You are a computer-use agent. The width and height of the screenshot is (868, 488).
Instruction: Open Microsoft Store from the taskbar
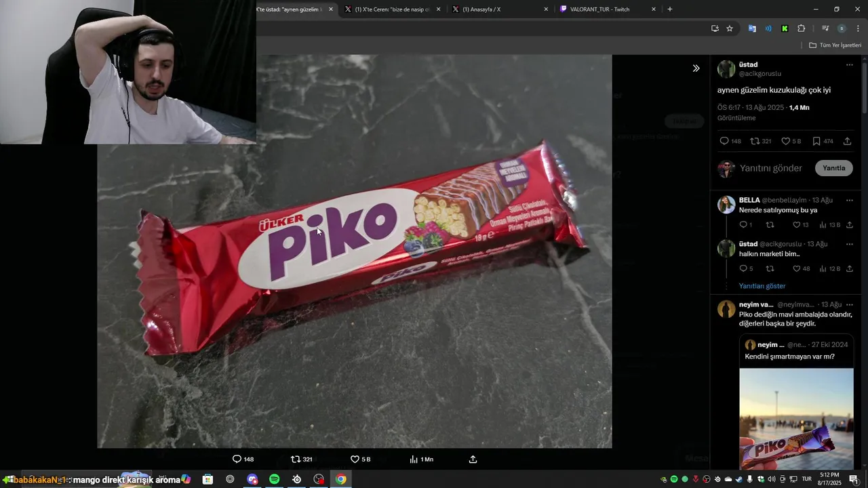click(x=208, y=479)
